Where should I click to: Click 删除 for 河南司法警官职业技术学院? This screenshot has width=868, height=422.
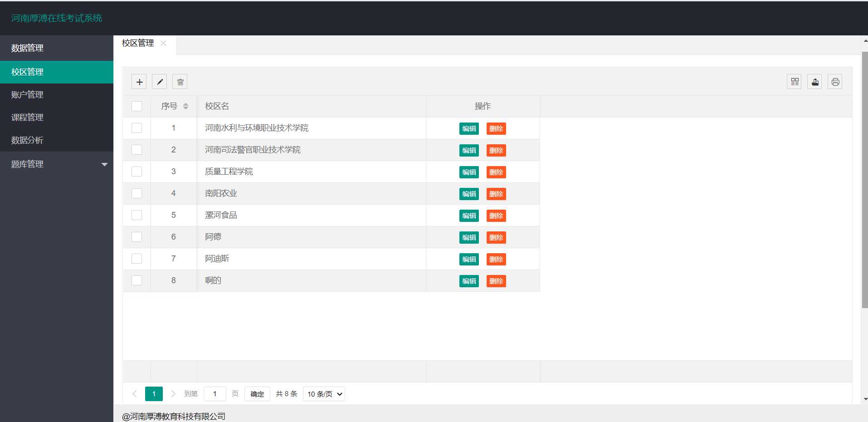click(496, 150)
